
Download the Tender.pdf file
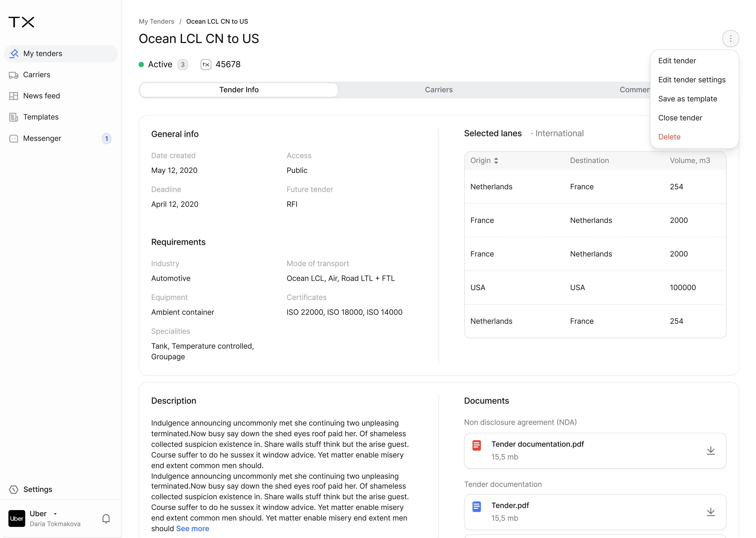point(711,512)
